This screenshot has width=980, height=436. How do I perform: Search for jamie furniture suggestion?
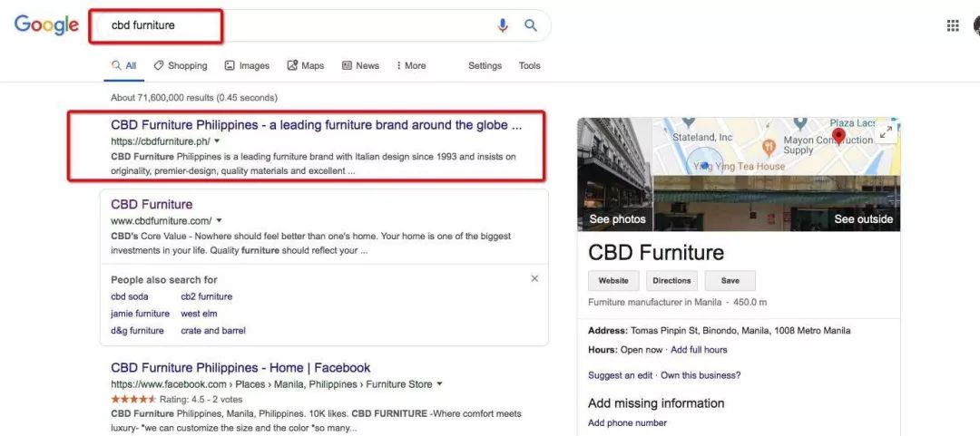140,314
